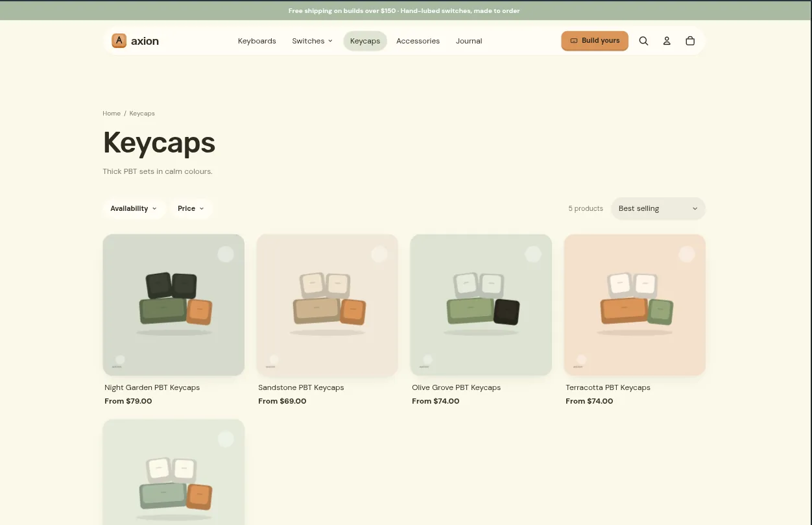812x525 pixels.
Task: Click quick-add circle on Terracotta card
Action: (687, 254)
